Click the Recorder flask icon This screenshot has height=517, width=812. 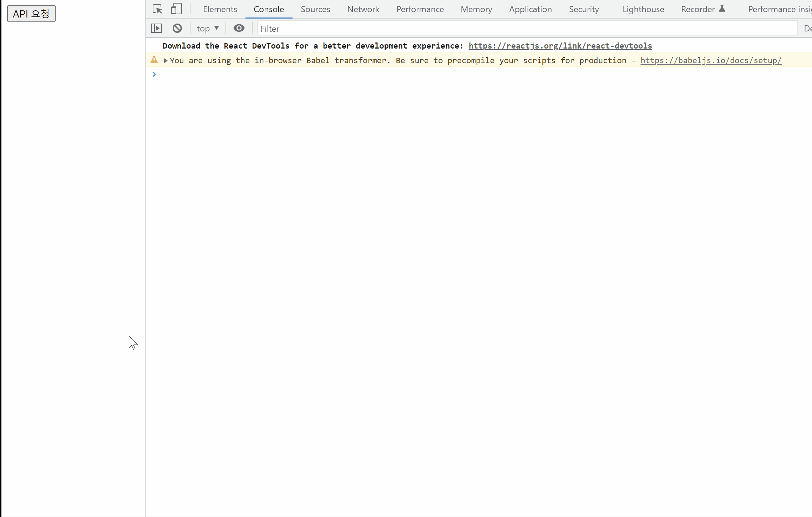tap(722, 9)
